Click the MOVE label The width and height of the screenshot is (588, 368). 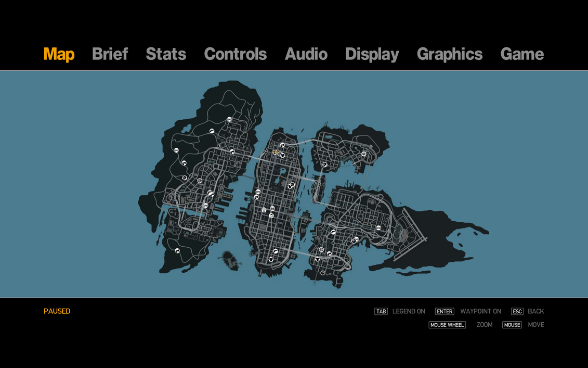pyautogui.click(x=536, y=325)
